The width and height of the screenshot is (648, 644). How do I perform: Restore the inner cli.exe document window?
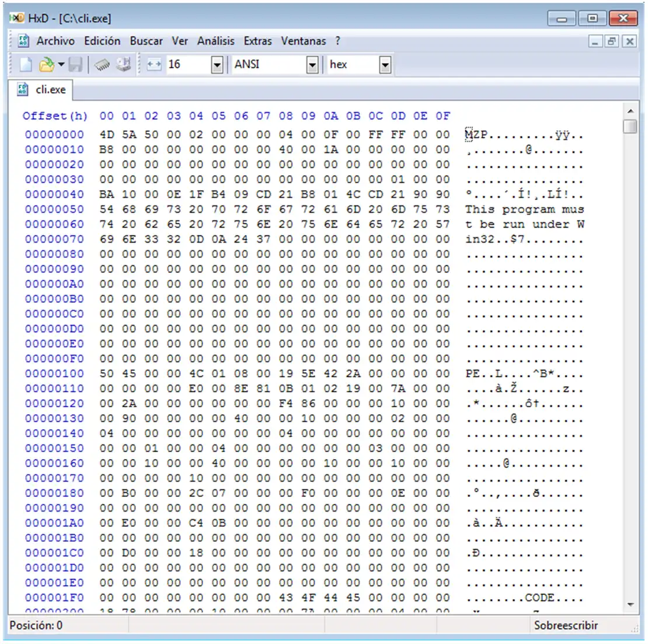(x=612, y=41)
